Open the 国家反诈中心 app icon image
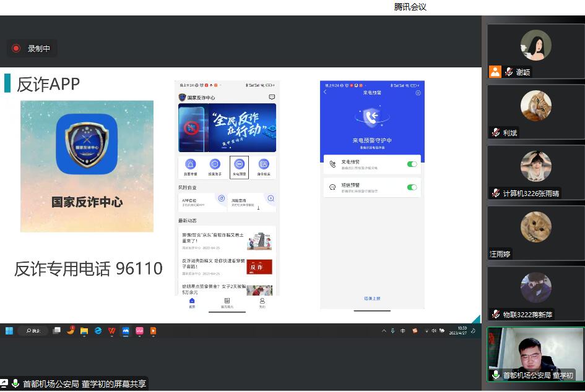The height and width of the screenshot is (392, 585). tap(87, 144)
